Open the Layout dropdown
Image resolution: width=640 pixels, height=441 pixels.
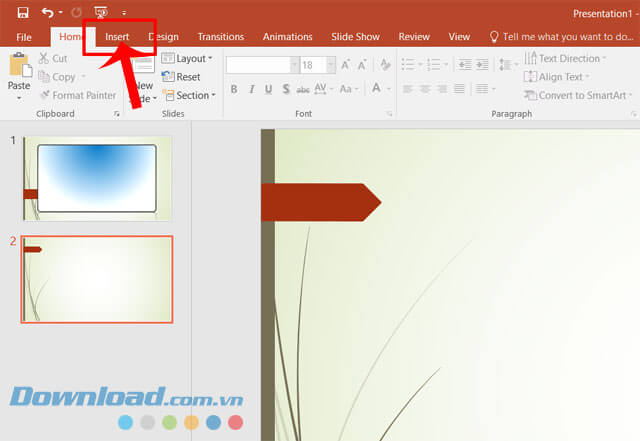click(x=187, y=58)
